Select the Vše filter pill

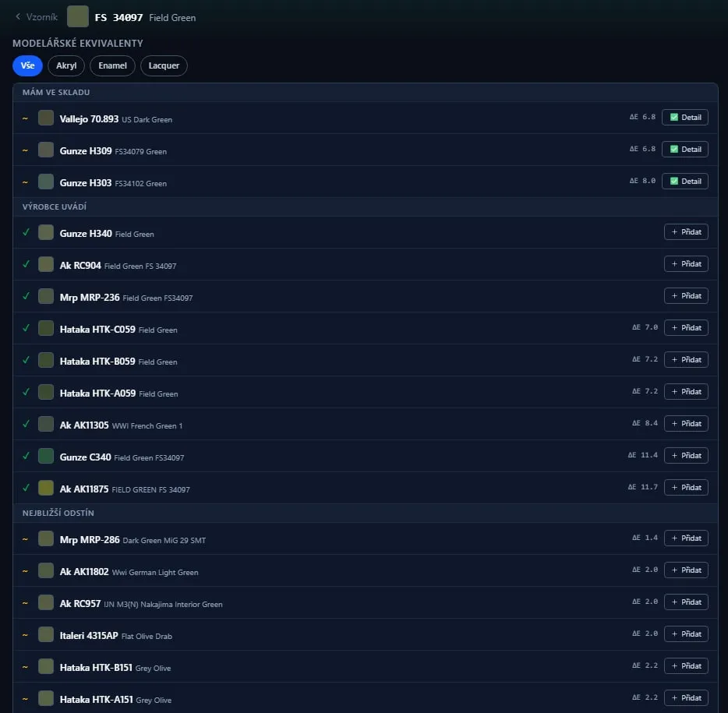click(x=27, y=65)
